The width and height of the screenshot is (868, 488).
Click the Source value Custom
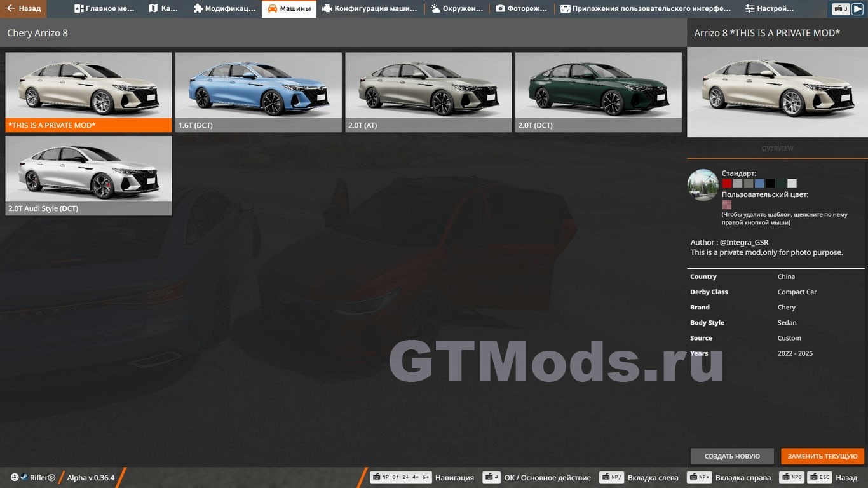point(789,338)
